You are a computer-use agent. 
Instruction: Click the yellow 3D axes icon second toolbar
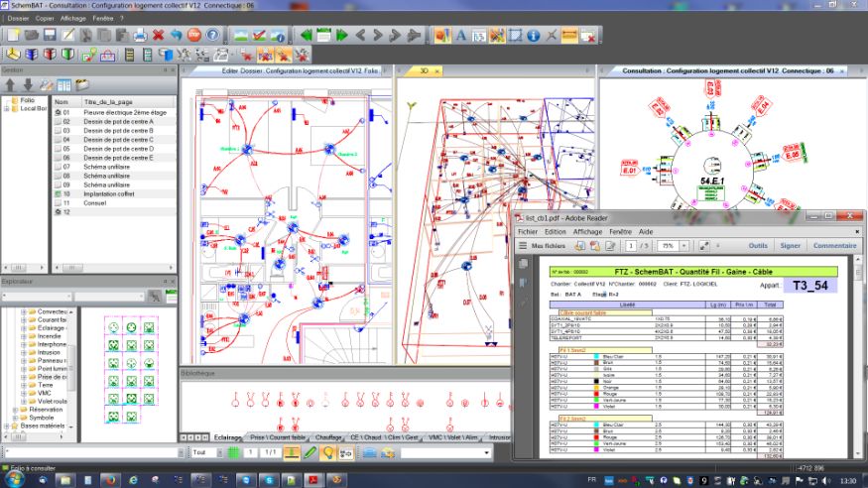coord(13,55)
